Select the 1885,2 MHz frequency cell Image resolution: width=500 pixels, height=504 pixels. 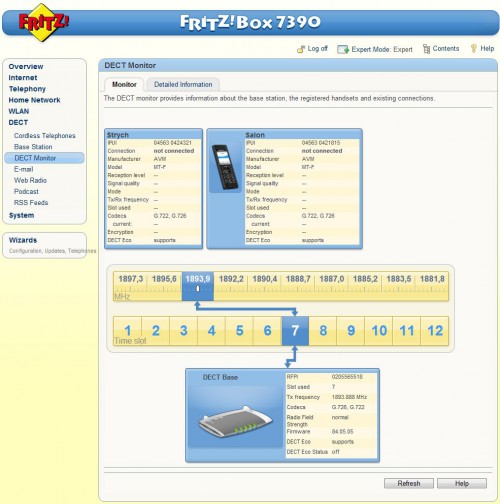365,286
